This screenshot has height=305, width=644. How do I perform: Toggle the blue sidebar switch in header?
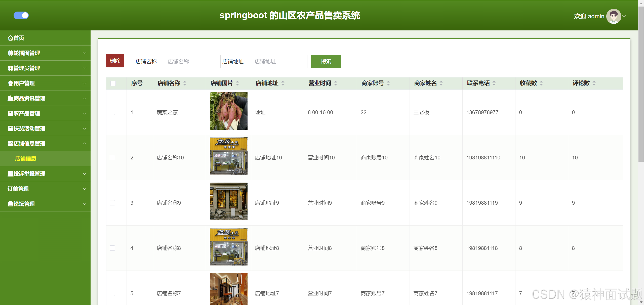click(21, 15)
